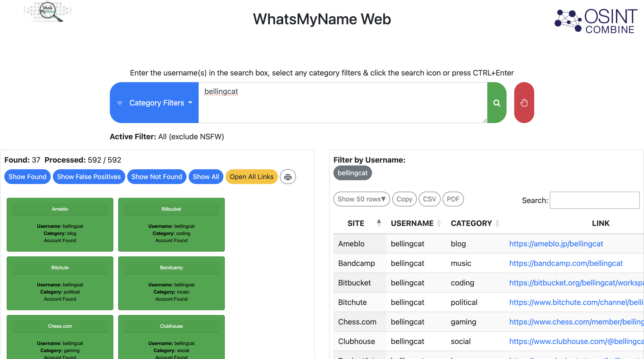The height and width of the screenshot is (359, 644).
Task: Sort table by CATEGORY column arrows
Action: (497, 223)
